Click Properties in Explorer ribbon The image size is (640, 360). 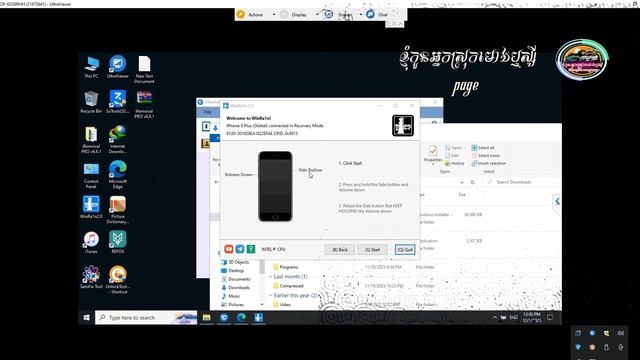click(433, 154)
